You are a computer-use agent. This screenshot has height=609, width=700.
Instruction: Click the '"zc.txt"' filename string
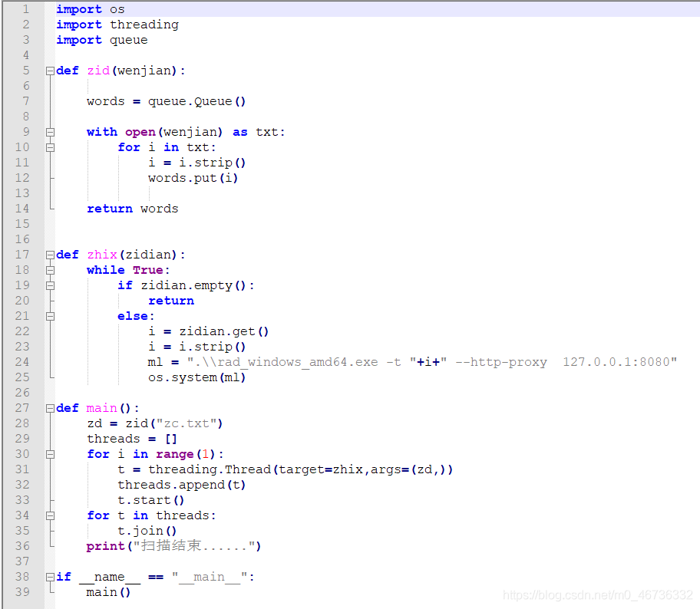pos(187,423)
